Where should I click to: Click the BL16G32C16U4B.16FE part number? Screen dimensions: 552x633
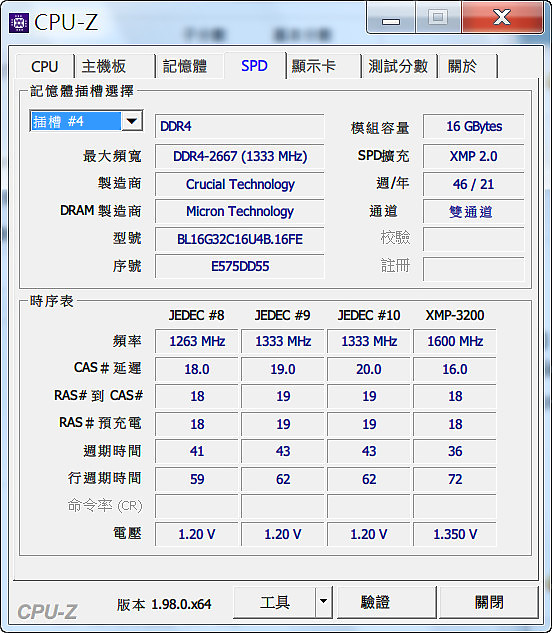coord(239,239)
